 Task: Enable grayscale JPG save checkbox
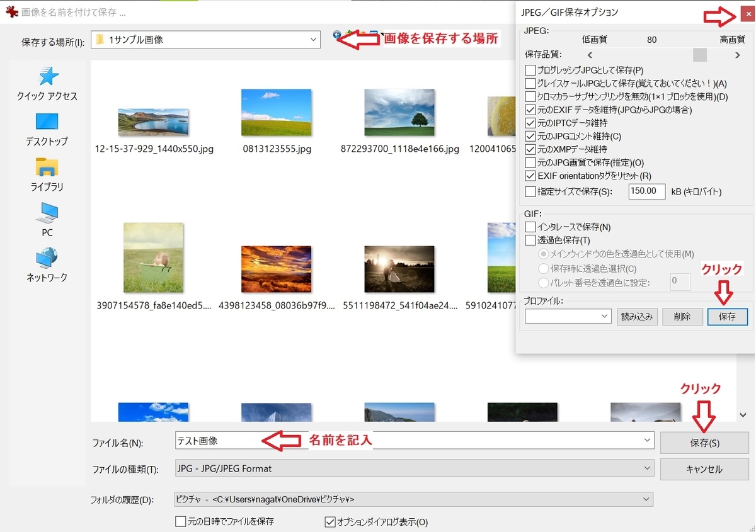[530, 83]
